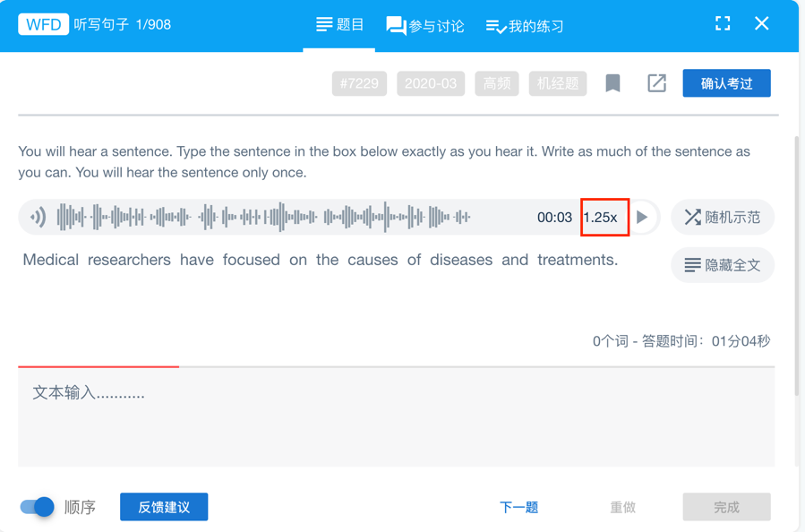Click the word 'Medical' in the transcript

pos(51,260)
